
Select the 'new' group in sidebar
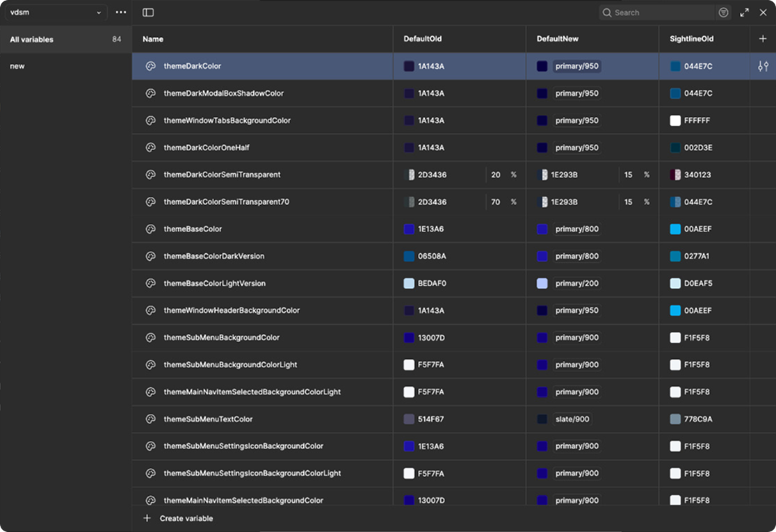(x=17, y=66)
